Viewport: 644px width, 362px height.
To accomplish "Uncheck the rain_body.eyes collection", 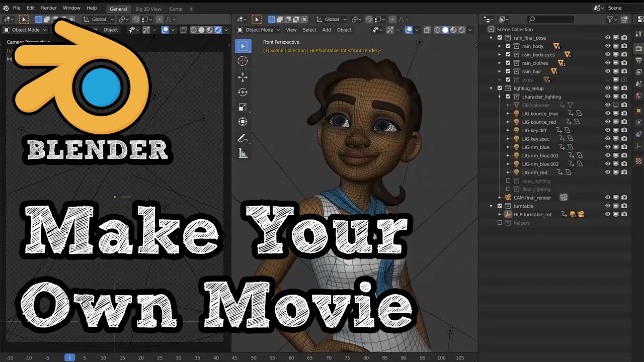I will [508, 54].
